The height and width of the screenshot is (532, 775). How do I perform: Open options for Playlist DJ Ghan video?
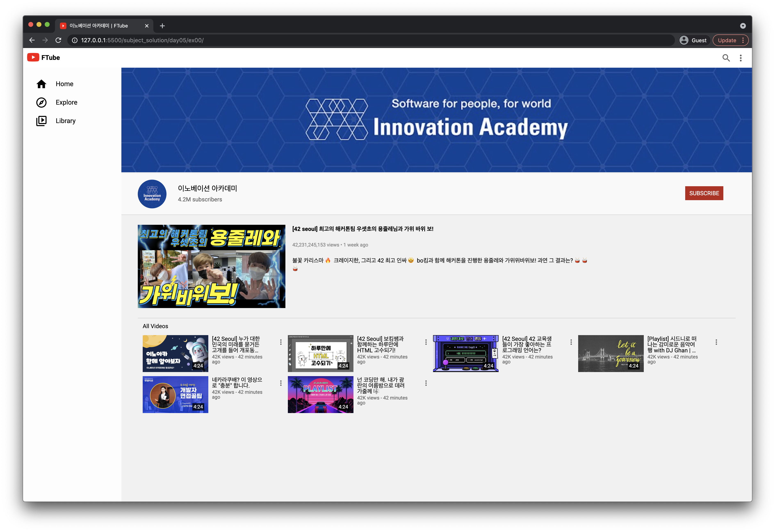coord(716,342)
